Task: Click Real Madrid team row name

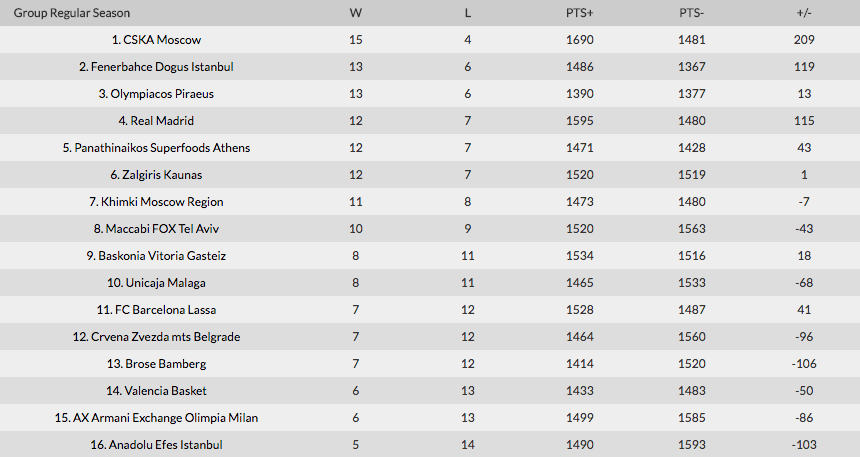Action: click(x=161, y=121)
